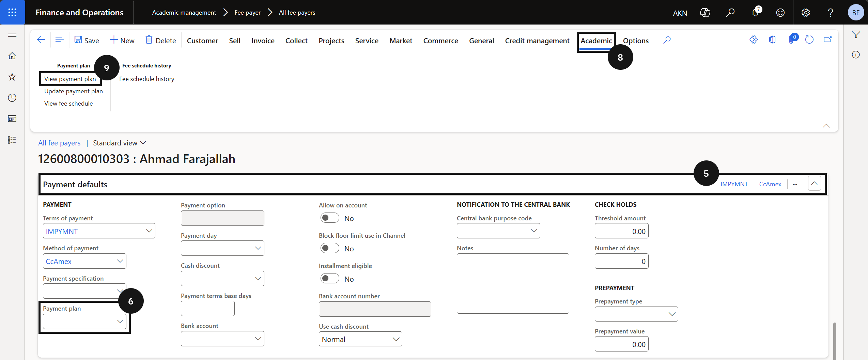Go to Home in the sidebar
The image size is (868, 360).
(12, 56)
